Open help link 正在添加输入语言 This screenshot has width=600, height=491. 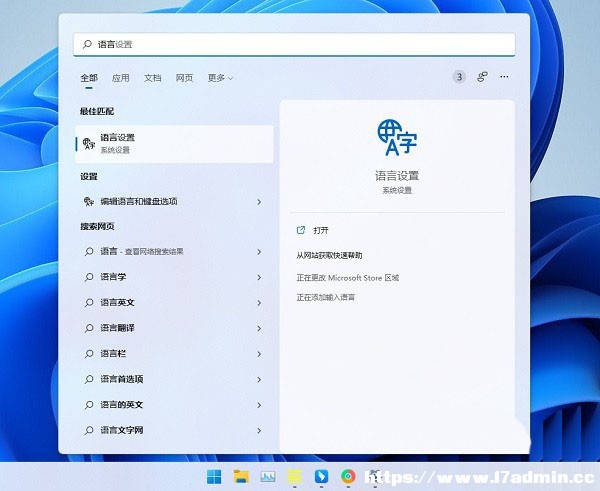[x=326, y=297]
